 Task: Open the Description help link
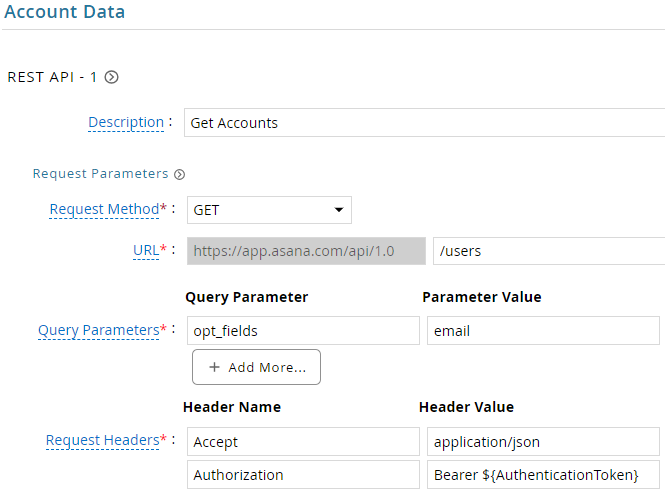coord(126,122)
